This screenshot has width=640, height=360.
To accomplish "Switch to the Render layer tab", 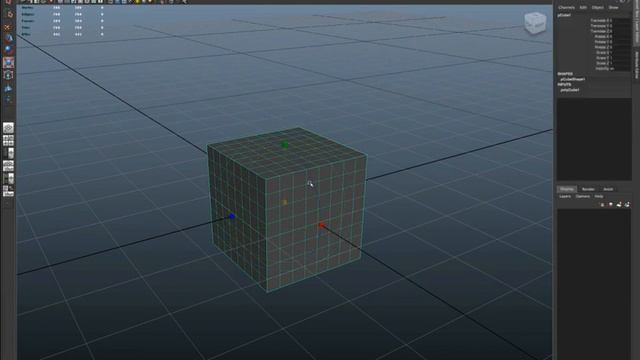I will [588, 189].
